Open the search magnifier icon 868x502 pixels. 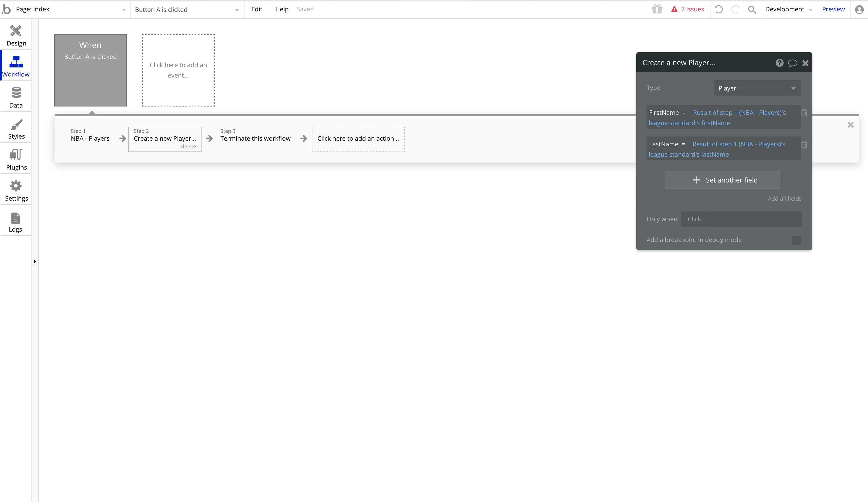(x=752, y=10)
